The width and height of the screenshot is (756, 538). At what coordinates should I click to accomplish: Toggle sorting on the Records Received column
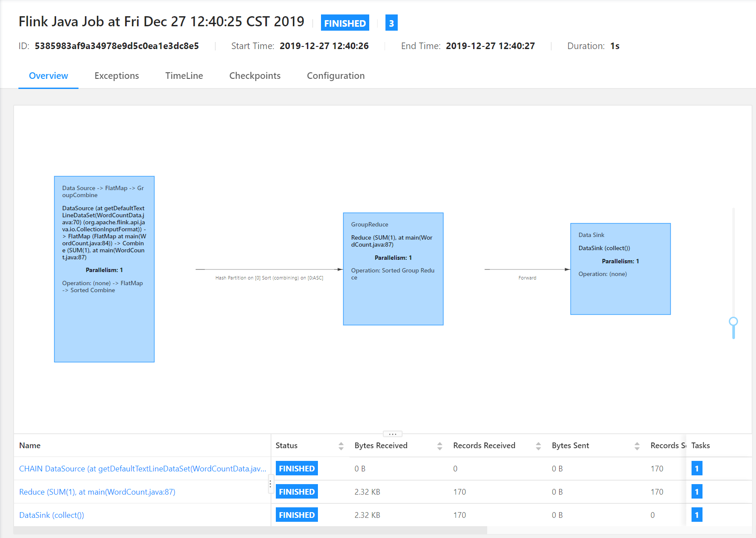pyautogui.click(x=538, y=445)
